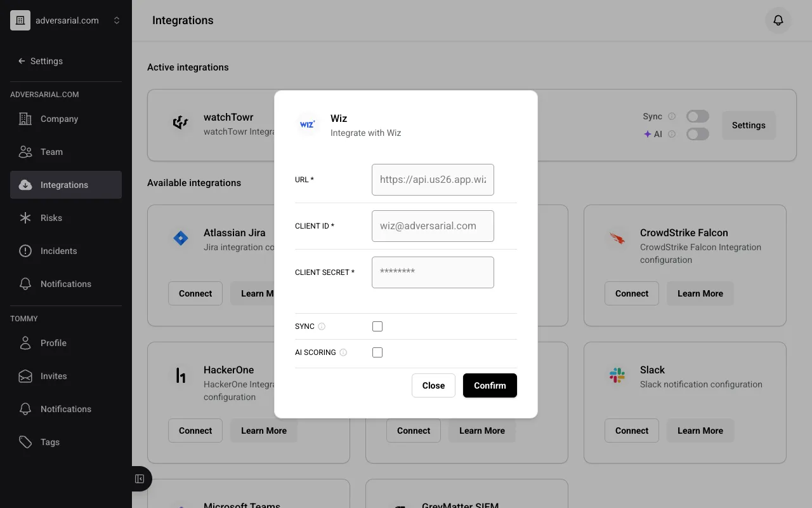
Task: Confirm the Wiz integration
Action: [x=490, y=385]
